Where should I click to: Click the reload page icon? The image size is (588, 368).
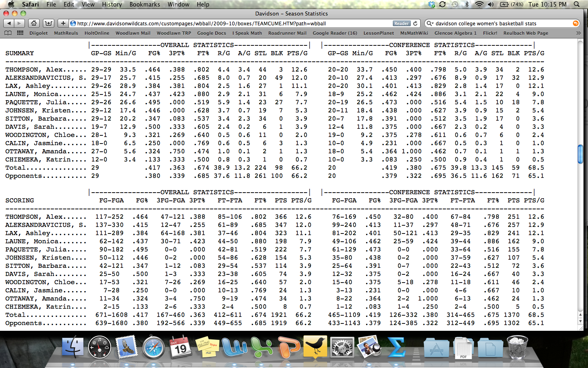415,23
